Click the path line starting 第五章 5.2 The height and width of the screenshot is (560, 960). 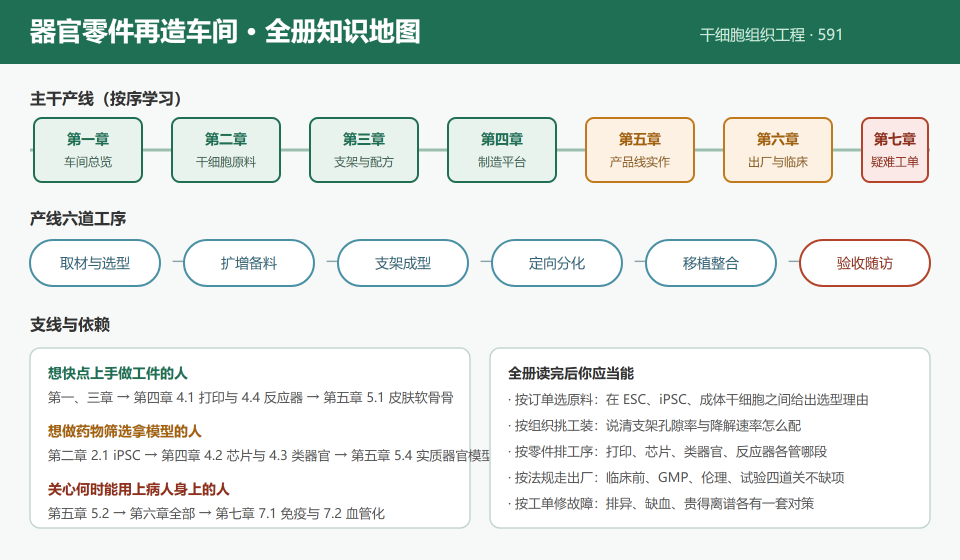click(216, 513)
